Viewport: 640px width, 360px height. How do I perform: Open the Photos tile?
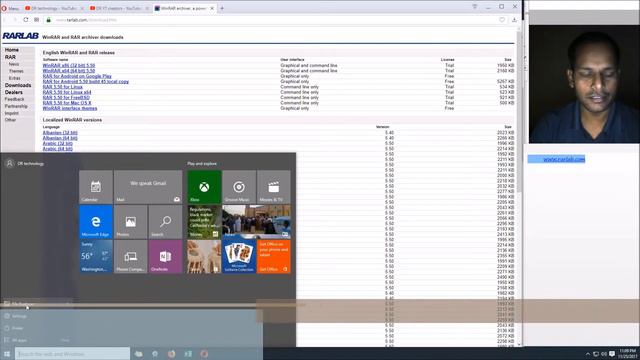pos(131,222)
